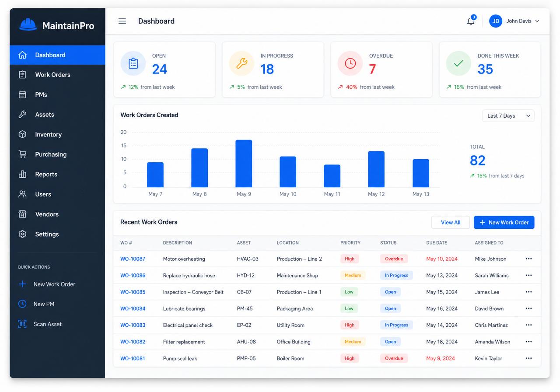The image size is (560, 392).
Task: Click the total value 82
Action: coord(478,161)
